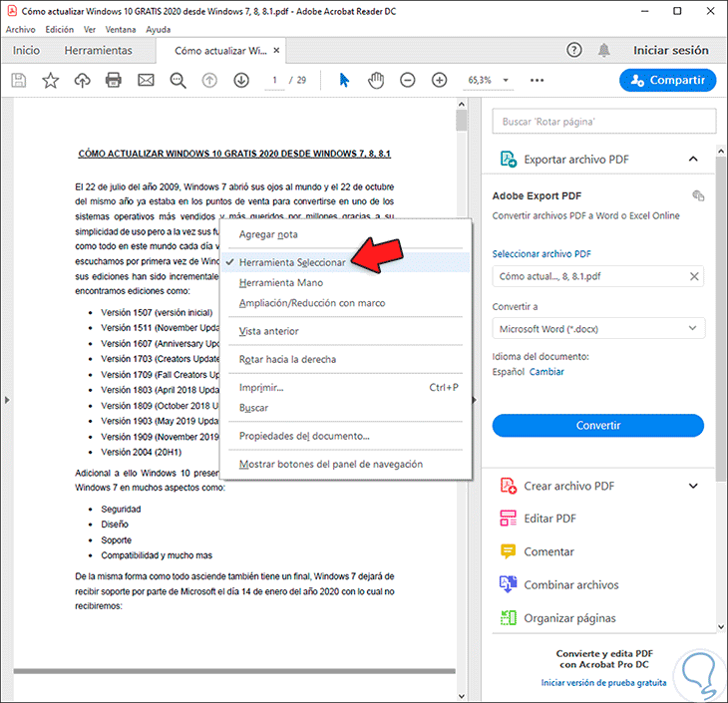Click the blue Convertir button
The image size is (728, 703).
[598, 426]
